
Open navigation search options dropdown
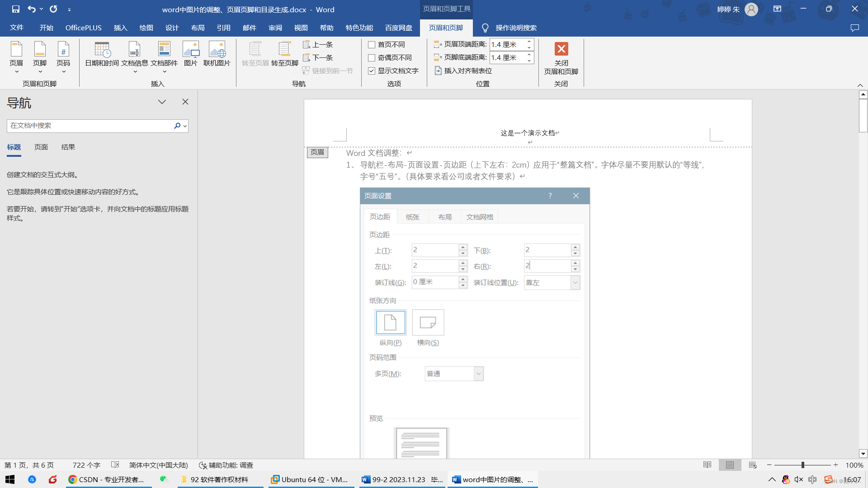click(185, 126)
